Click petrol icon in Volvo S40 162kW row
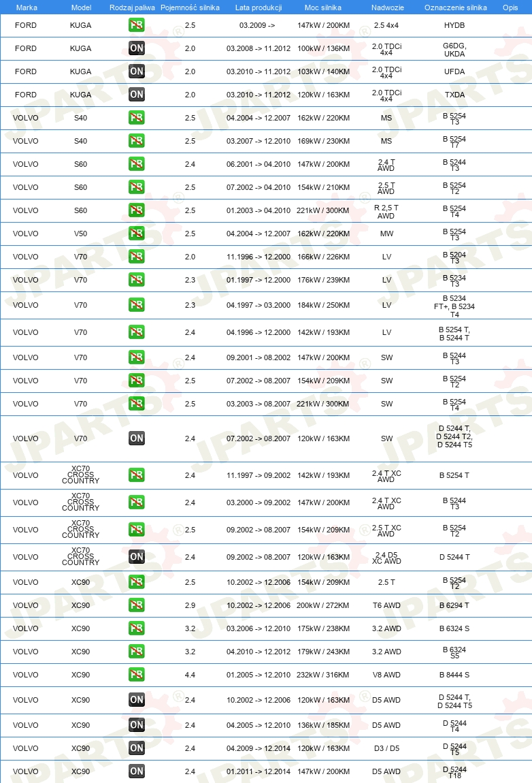 click(136, 118)
